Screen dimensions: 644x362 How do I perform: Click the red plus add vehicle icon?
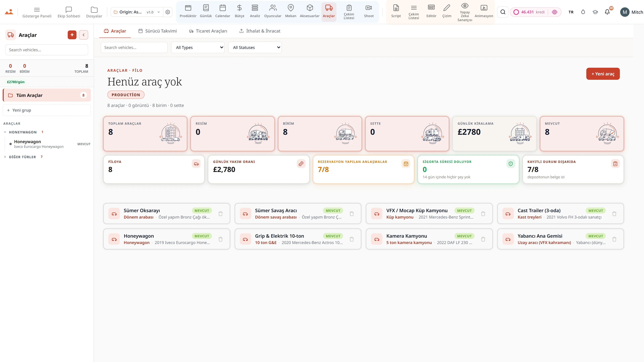click(72, 35)
